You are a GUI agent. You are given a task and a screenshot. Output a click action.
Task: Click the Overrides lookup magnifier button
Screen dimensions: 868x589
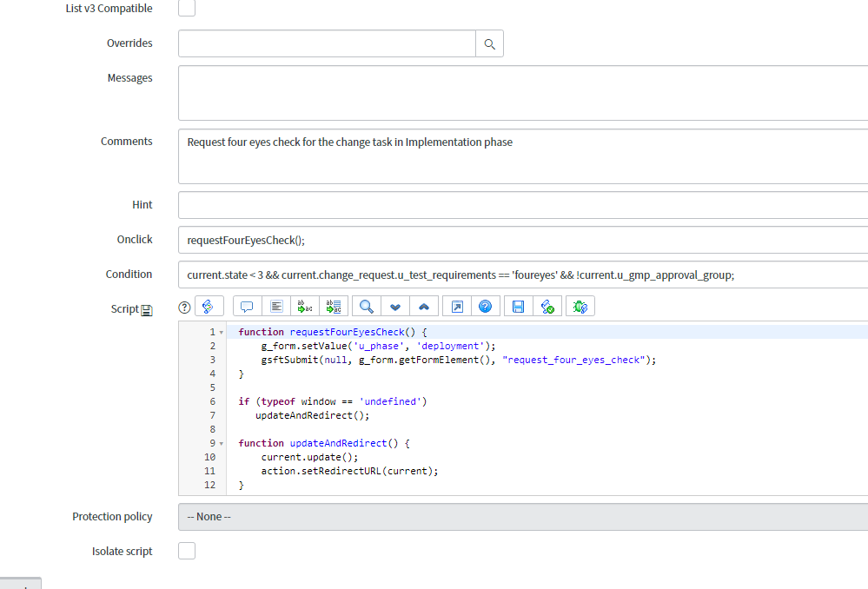pyautogui.click(x=489, y=43)
